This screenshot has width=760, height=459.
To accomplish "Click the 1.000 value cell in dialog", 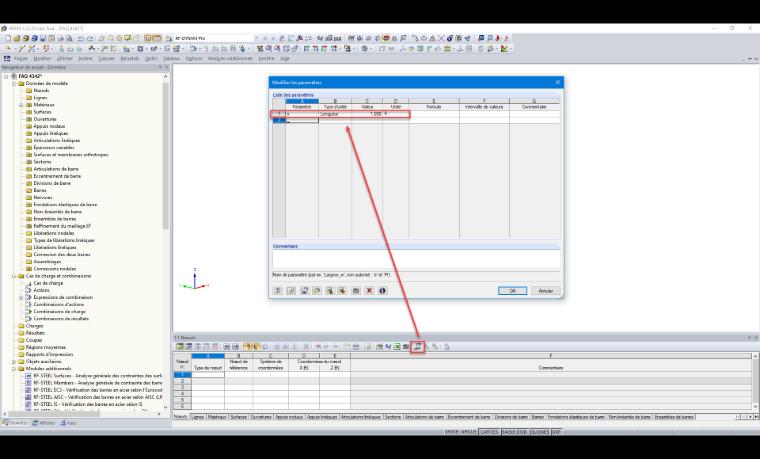I will pos(367,114).
